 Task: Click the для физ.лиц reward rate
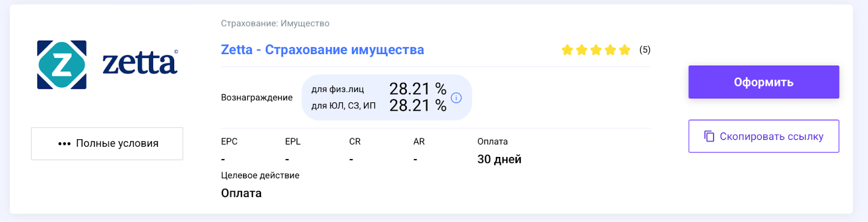pyautogui.click(x=418, y=88)
